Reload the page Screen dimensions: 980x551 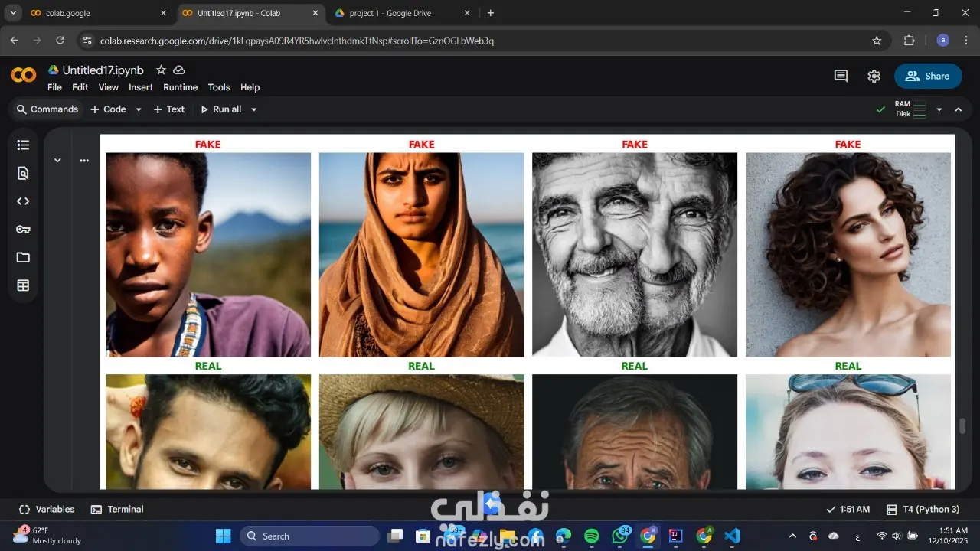(x=60, y=41)
